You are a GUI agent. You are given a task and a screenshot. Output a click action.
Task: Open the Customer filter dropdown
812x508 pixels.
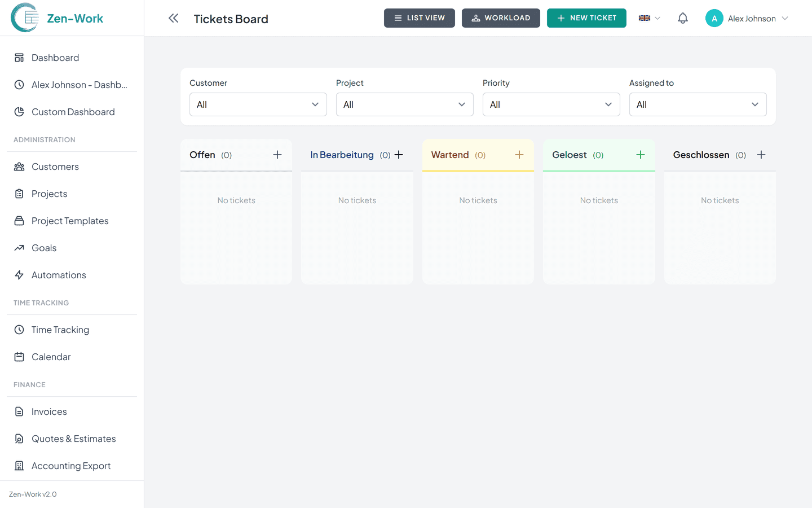point(258,104)
